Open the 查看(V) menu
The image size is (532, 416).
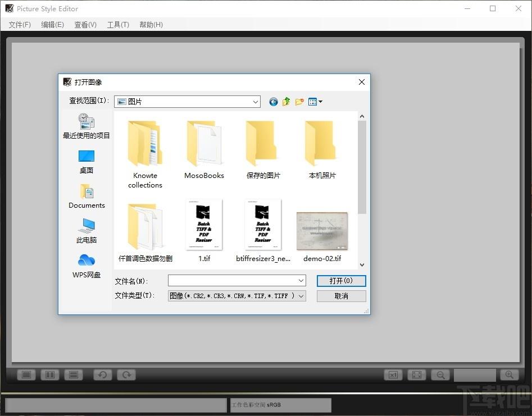[x=85, y=25]
